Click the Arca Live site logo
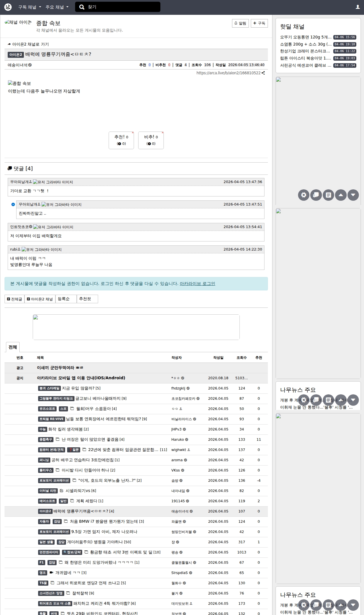 (8, 7)
